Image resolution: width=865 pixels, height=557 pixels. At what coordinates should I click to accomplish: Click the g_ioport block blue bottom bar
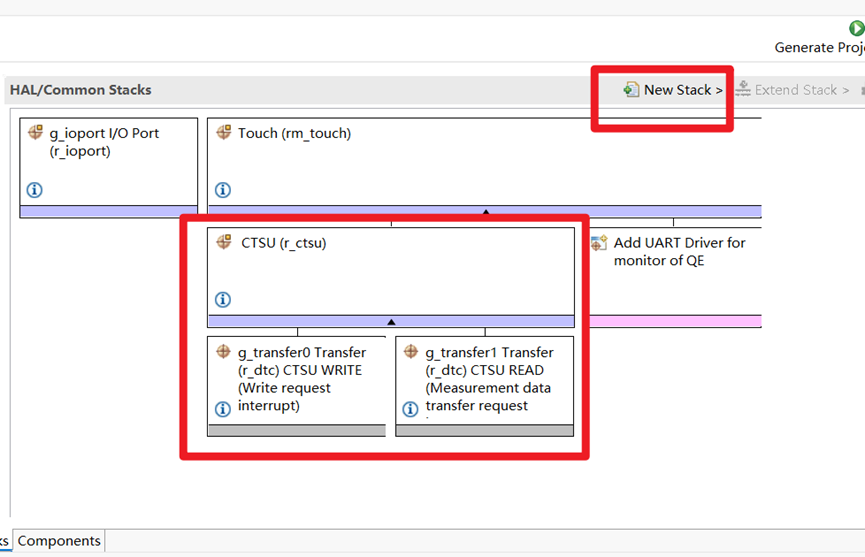coord(109,211)
